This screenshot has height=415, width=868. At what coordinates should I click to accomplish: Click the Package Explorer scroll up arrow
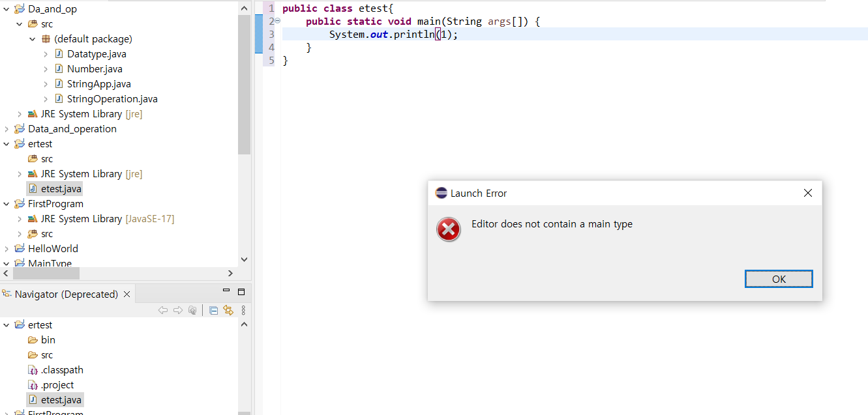(x=245, y=8)
